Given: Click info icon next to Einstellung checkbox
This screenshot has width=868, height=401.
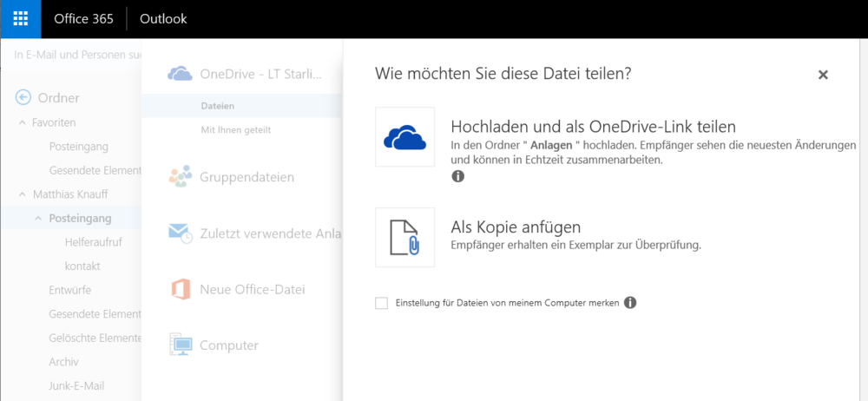Looking at the screenshot, I should 631,303.
